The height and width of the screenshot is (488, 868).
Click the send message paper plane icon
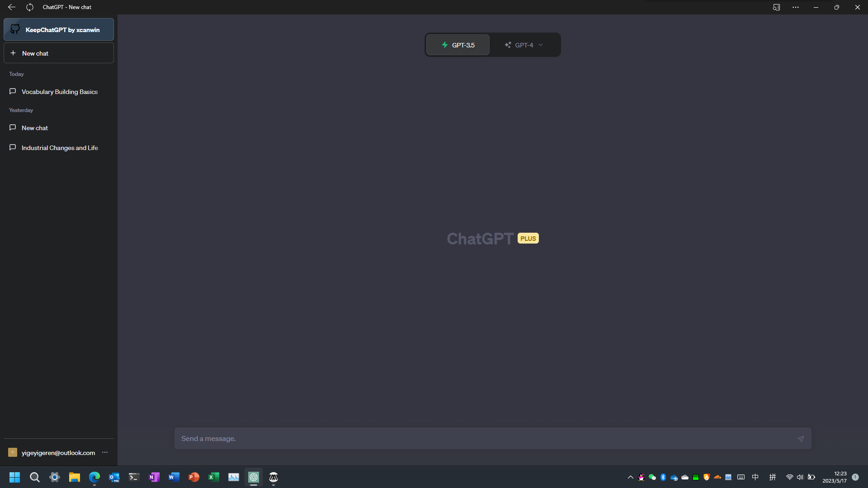tap(800, 439)
